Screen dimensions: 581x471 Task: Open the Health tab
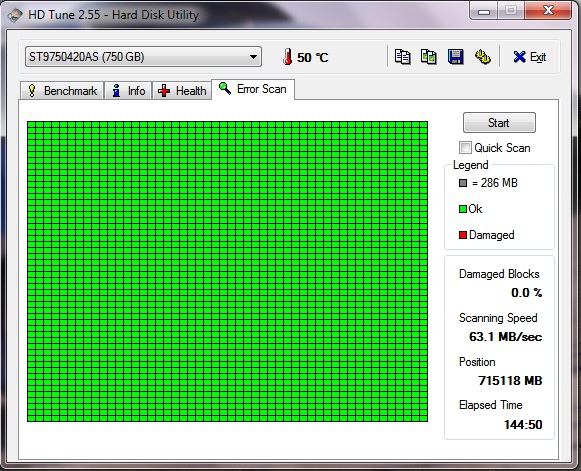182,90
